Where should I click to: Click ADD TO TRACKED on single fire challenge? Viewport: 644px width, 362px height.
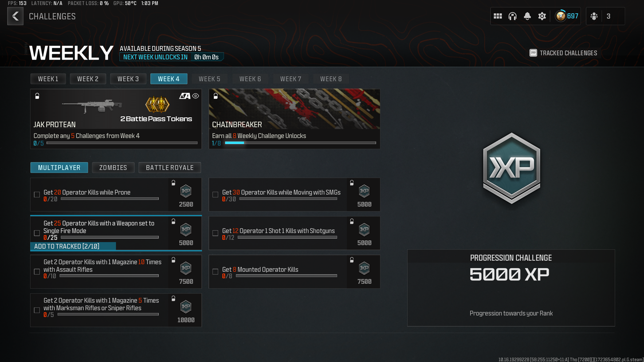click(x=67, y=246)
